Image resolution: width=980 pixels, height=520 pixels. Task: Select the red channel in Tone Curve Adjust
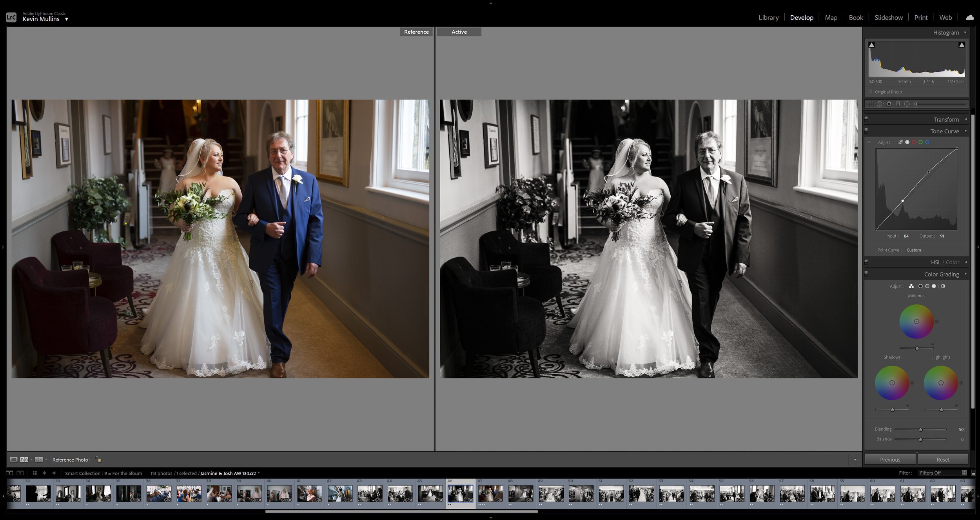point(914,142)
